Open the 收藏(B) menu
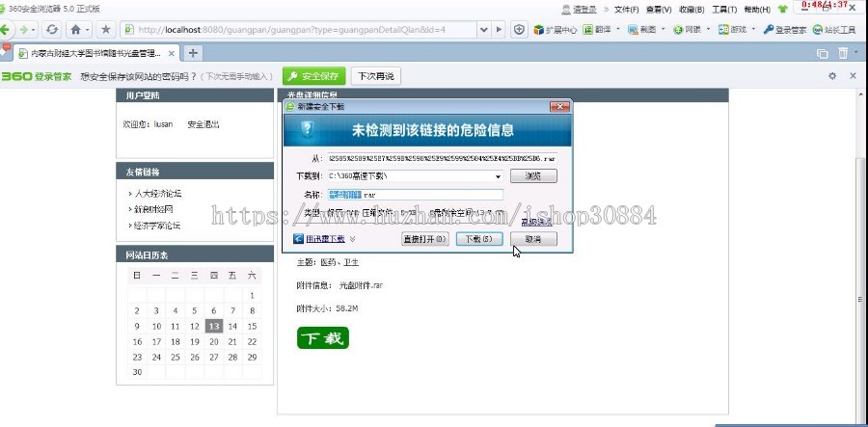Screen dimensions: 868x427 (x=692, y=10)
